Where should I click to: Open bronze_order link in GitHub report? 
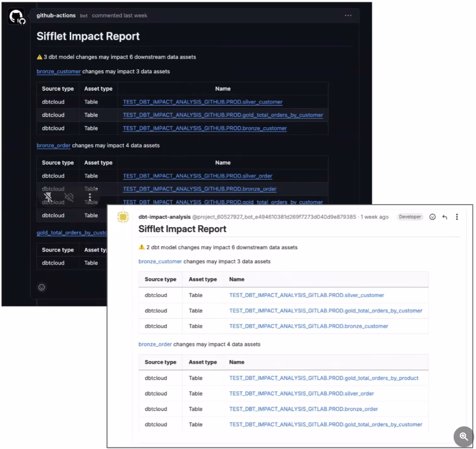[x=53, y=145]
